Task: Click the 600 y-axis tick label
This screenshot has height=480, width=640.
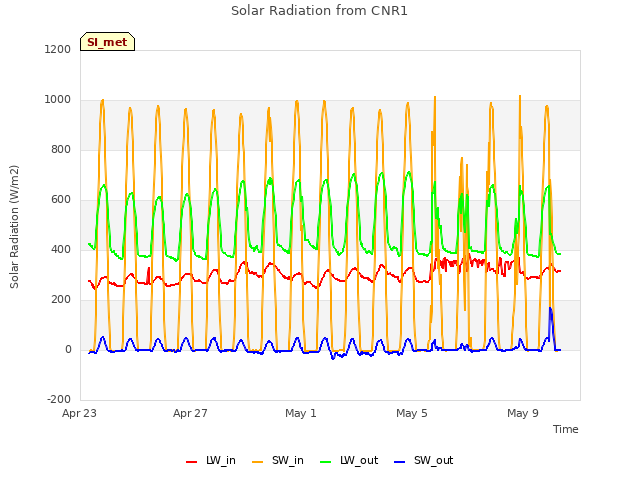Action: [x=61, y=200]
